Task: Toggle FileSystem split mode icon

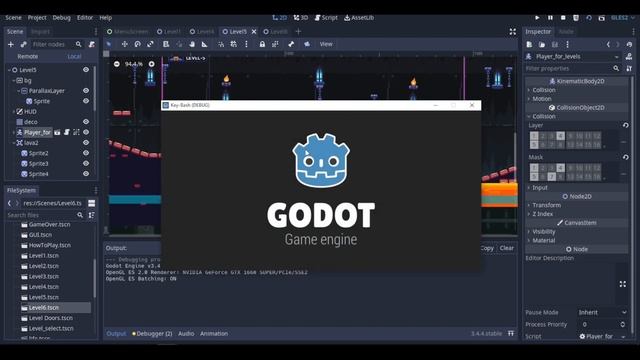Action: 91,203
